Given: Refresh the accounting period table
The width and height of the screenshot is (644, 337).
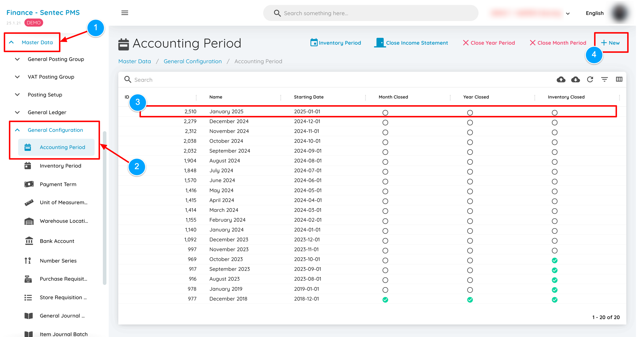Looking at the screenshot, I should [590, 79].
